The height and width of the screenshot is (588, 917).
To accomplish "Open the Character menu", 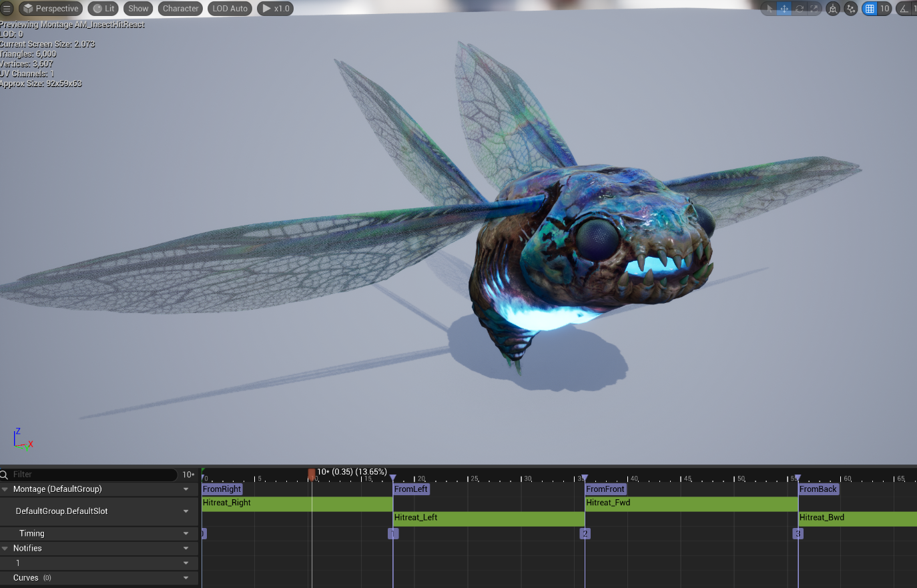I will (x=180, y=9).
